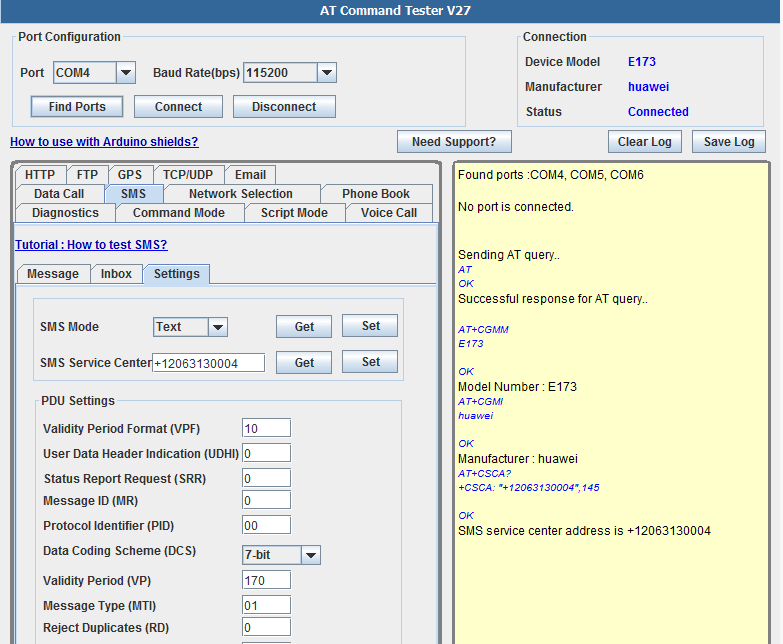Click the 'Found ports' log line
The image size is (783, 644).
click(551, 175)
